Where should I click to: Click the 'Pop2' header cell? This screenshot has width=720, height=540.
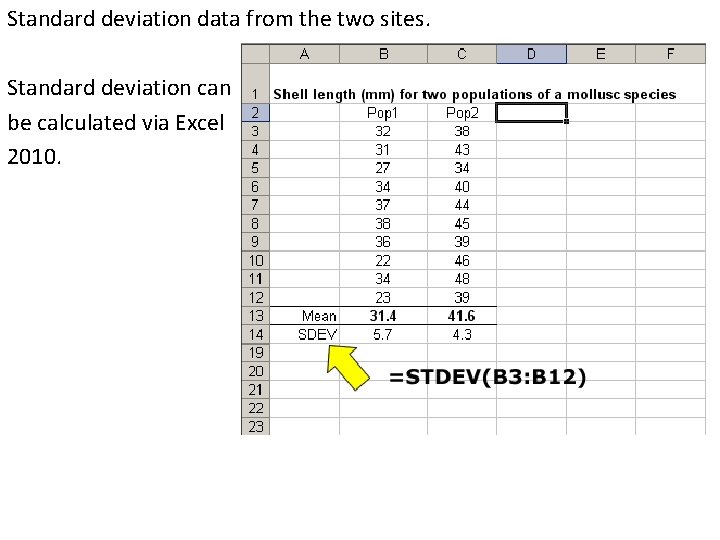point(462,112)
